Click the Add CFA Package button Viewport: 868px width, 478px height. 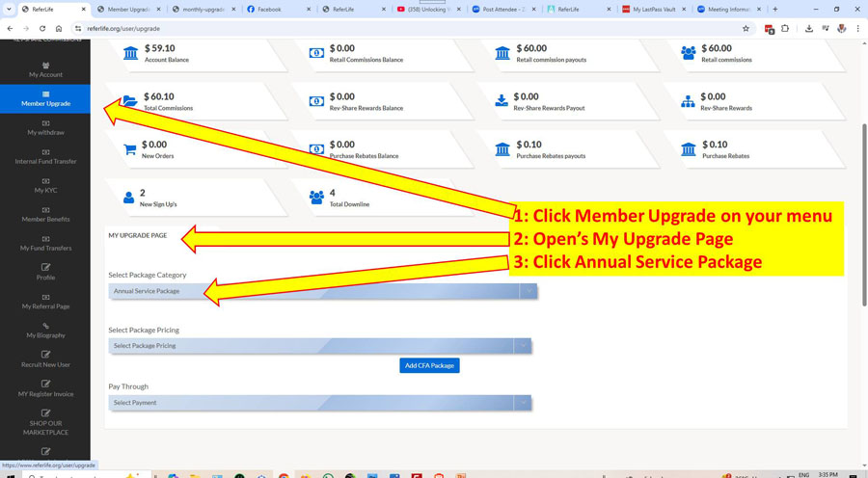point(429,366)
